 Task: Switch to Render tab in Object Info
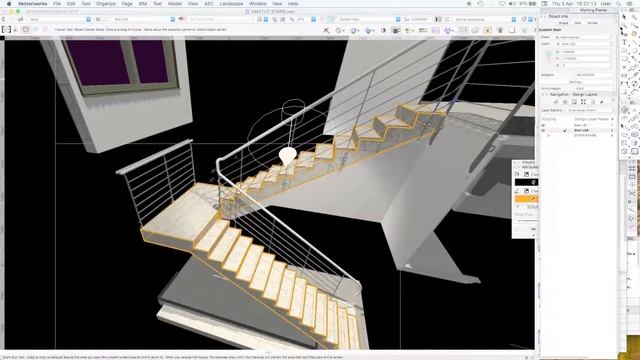tap(592, 23)
